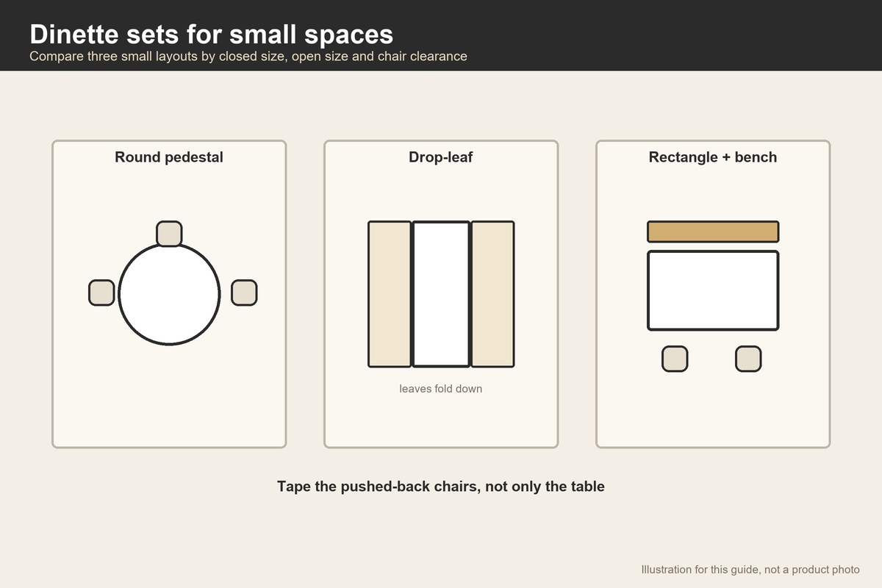Click the chair right of the round table

[244, 293]
